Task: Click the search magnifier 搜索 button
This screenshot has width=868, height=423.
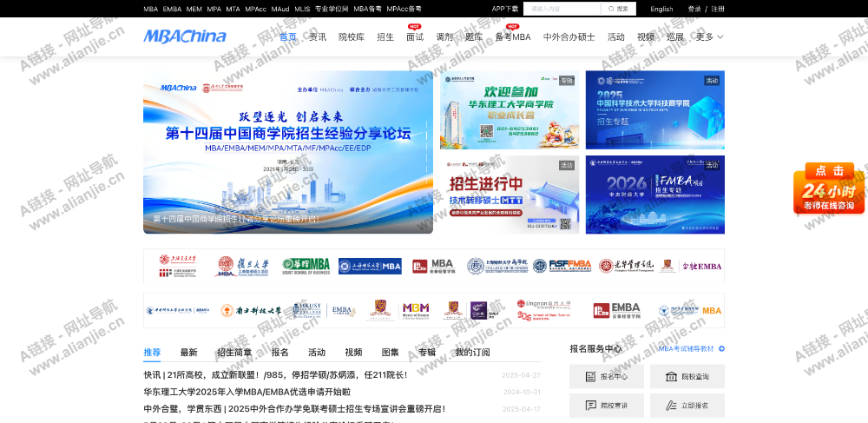Action: coord(618,9)
